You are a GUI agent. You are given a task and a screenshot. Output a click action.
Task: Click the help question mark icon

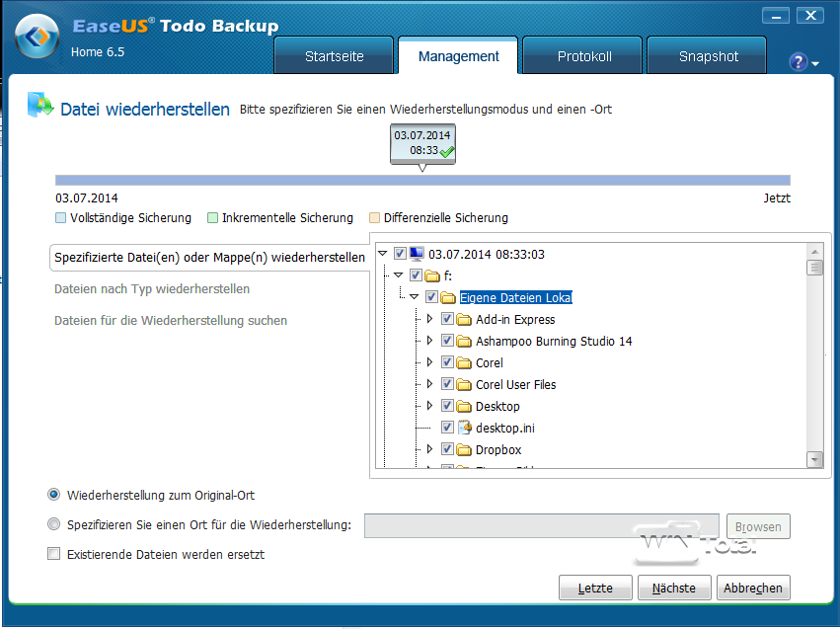point(799,62)
